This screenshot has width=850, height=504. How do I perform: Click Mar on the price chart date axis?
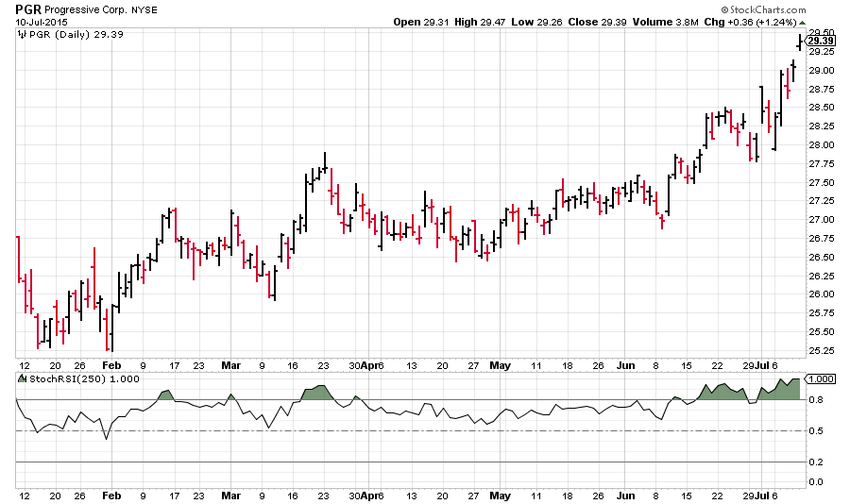click(x=231, y=366)
